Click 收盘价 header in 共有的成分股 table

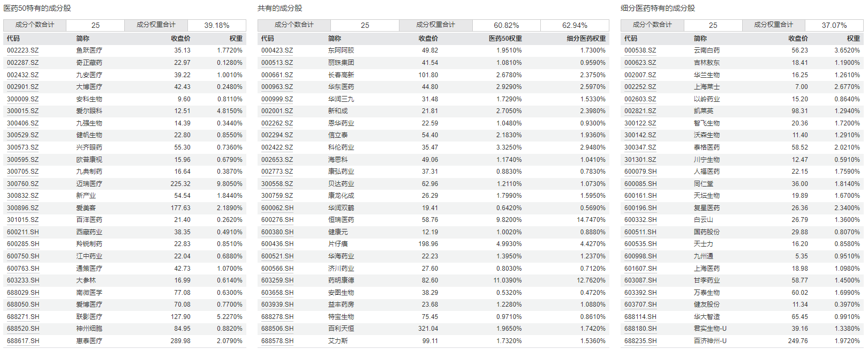[x=428, y=39]
